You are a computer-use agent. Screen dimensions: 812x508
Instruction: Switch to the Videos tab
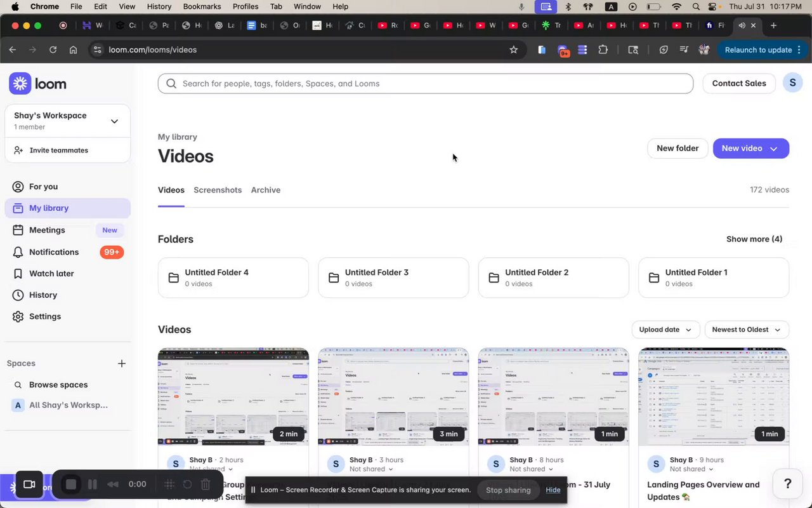171,190
